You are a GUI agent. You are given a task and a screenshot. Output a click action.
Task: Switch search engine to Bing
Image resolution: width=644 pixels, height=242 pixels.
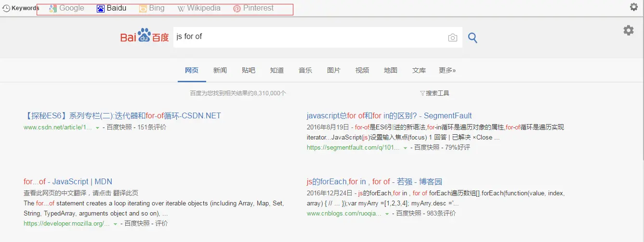pos(152,8)
